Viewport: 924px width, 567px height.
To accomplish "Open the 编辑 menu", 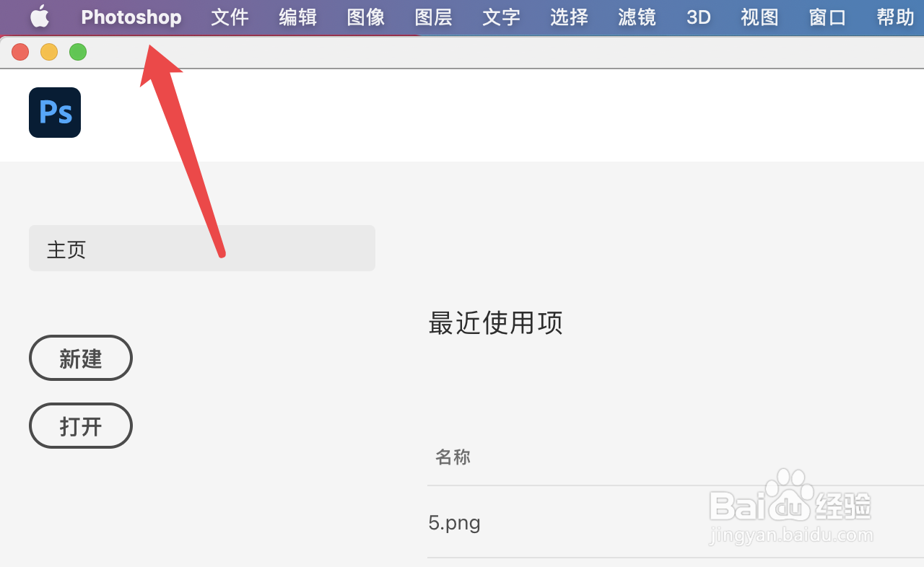I will pyautogui.click(x=297, y=17).
